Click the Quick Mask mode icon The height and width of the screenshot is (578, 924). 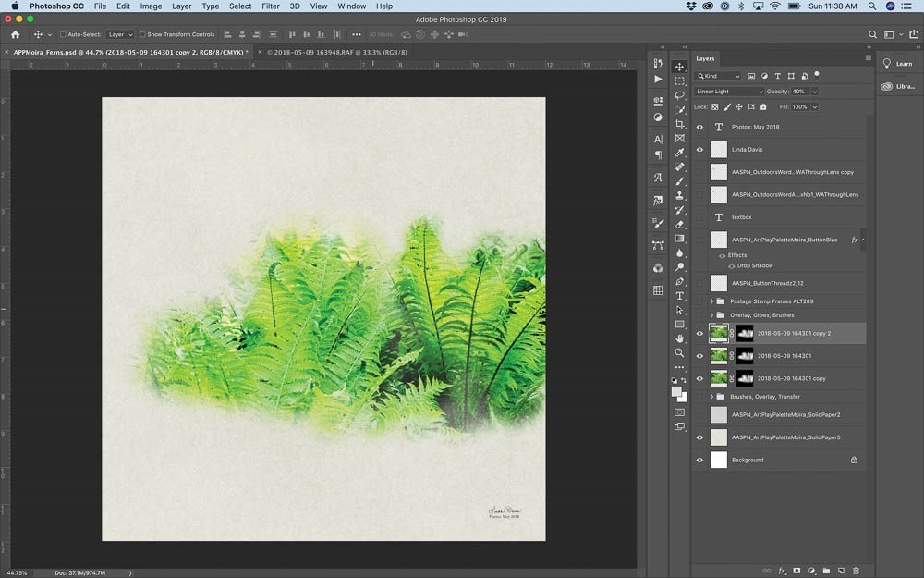(679, 412)
